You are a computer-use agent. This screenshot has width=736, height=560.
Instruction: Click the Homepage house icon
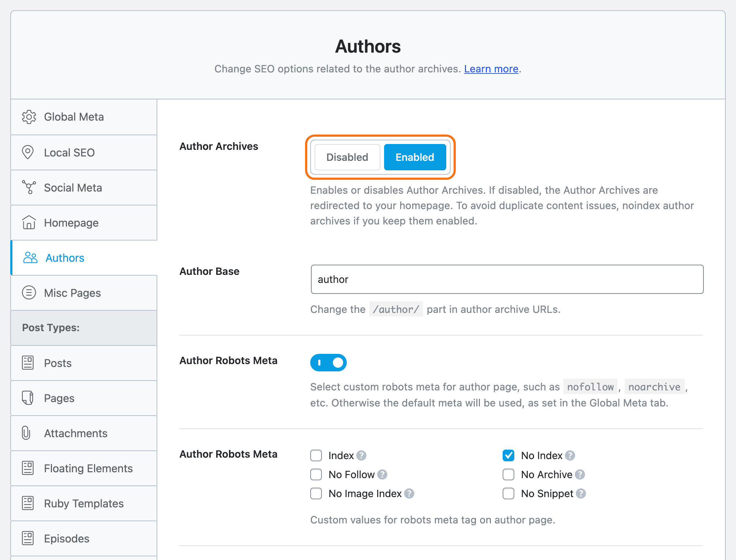click(29, 222)
